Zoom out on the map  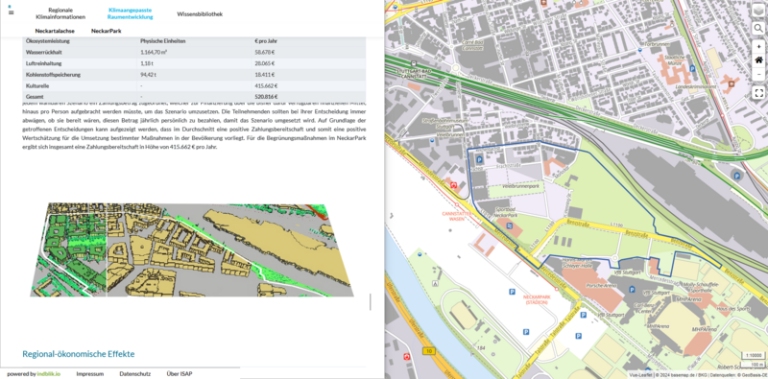click(x=758, y=74)
